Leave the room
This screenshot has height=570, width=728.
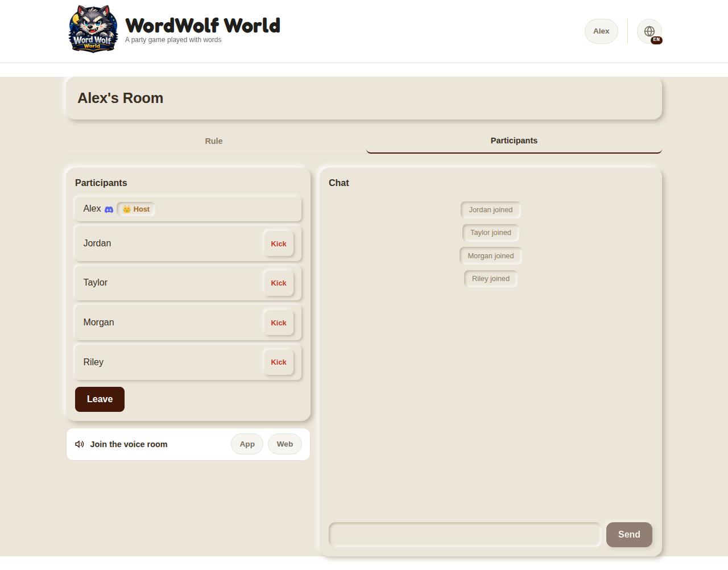pyautogui.click(x=100, y=399)
